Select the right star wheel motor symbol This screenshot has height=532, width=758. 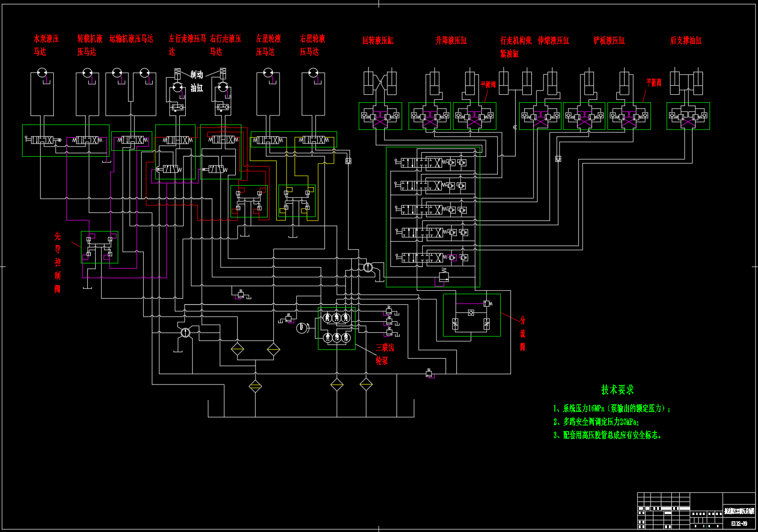click(313, 73)
